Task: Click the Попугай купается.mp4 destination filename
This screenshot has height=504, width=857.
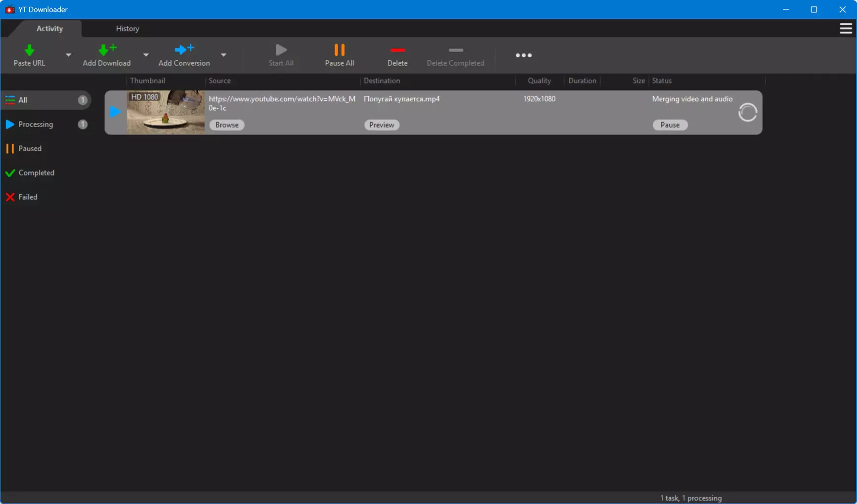Action: pos(402,99)
